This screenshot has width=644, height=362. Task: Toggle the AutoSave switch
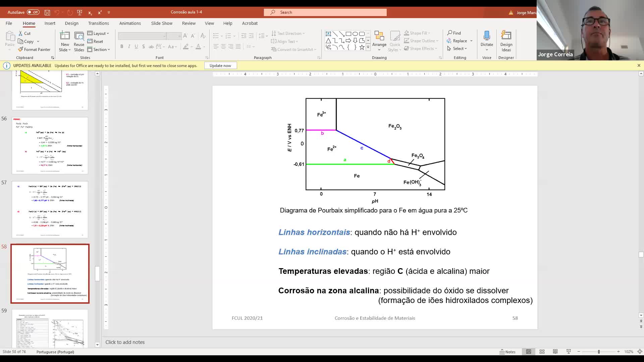(x=33, y=12)
